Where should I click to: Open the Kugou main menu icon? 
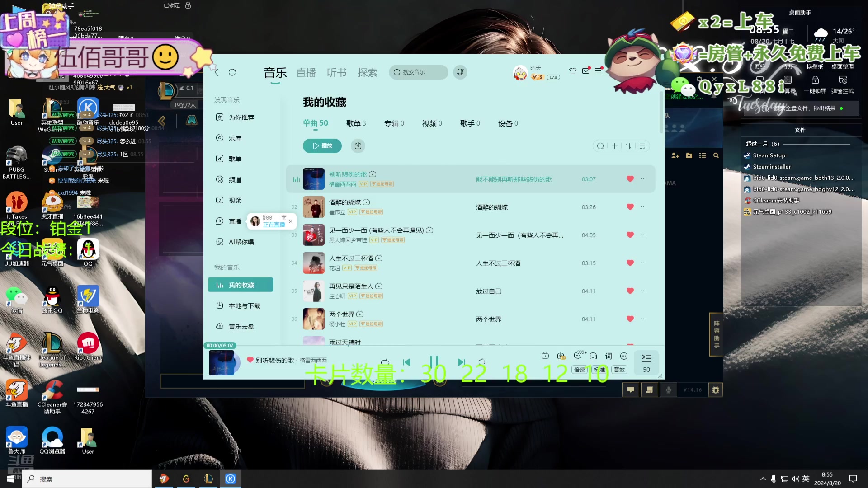[598, 71]
